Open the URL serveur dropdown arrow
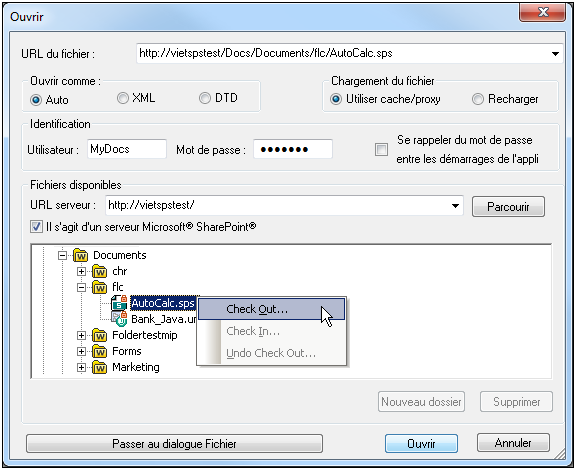This screenshot has width=576, height=470. tap(455, 206)
